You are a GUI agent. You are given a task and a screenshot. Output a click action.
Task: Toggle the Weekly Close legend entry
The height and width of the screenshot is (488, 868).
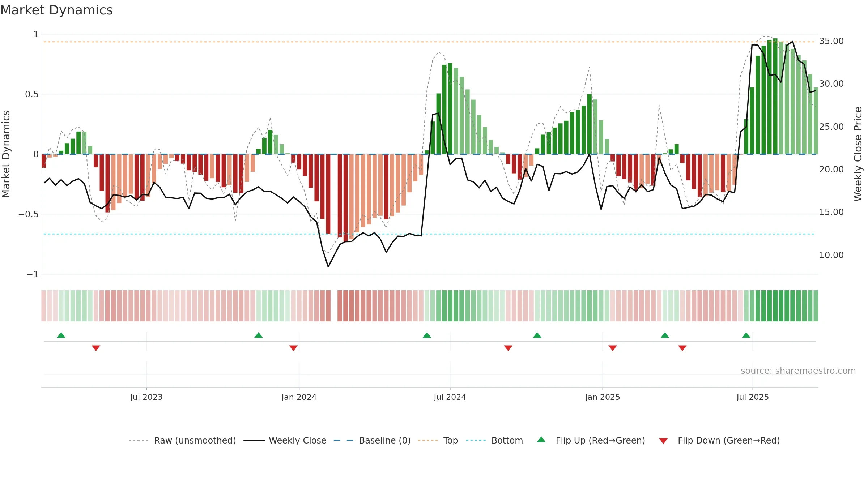pos(285,440)
